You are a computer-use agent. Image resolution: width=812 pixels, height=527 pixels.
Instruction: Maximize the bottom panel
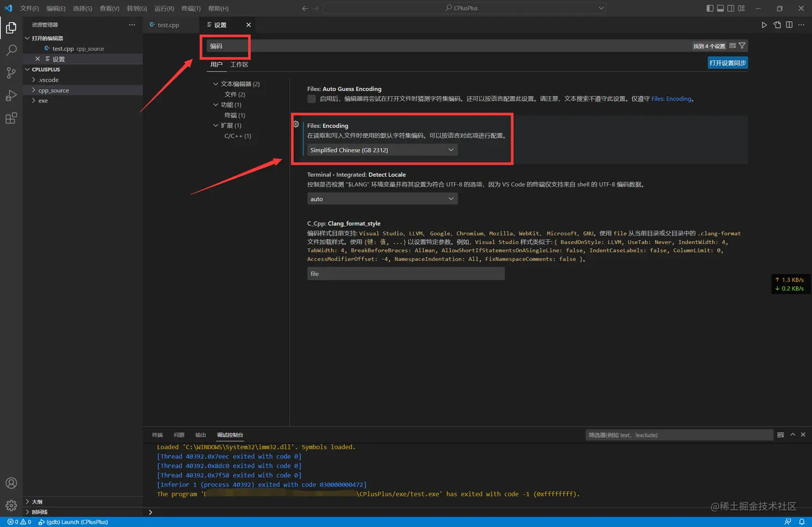(x=793, y=435)
